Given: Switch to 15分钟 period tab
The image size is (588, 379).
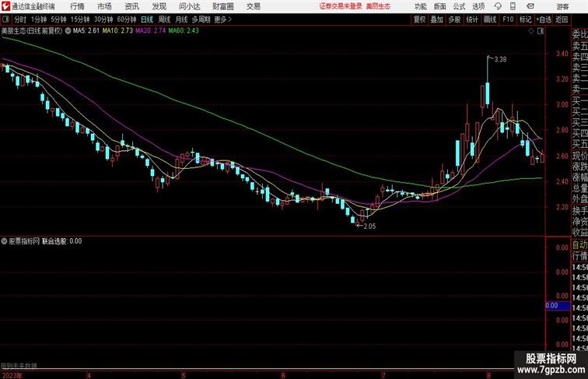Looking at the screenshot, I should click(80, 19).
